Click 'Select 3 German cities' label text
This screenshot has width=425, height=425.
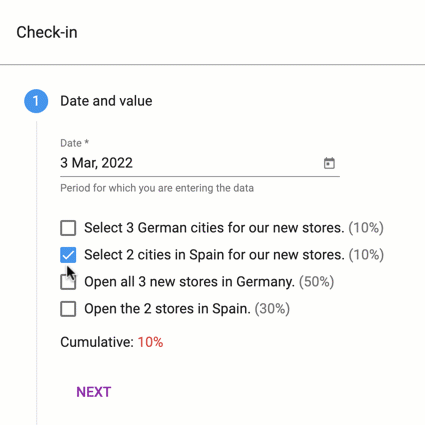pyautogui.click(x=214, y=228)
